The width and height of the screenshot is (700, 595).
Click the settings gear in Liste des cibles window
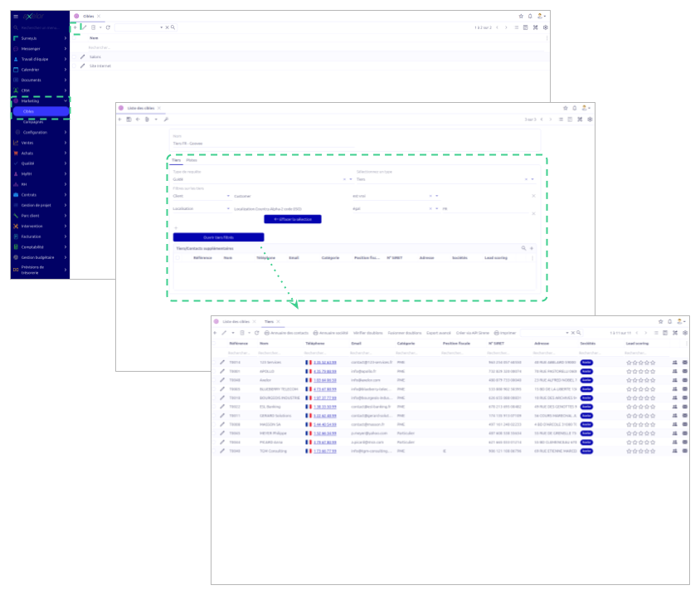(x=590, y=119)
